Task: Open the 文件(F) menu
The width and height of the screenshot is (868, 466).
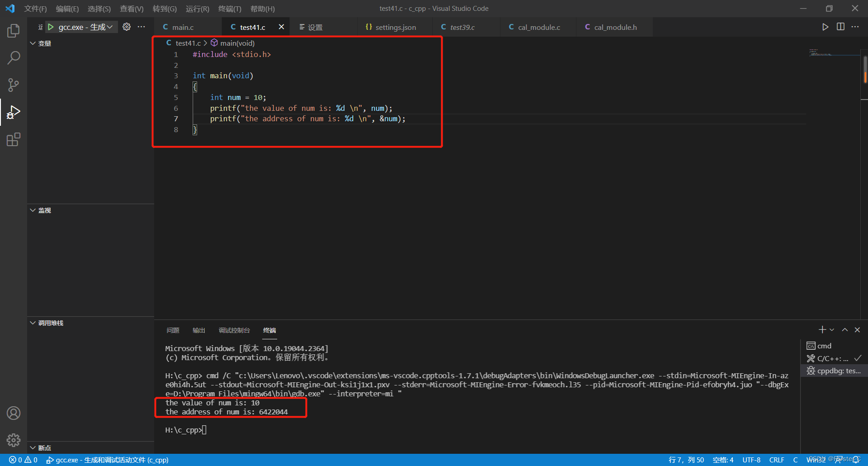Action: [x=35, y=9]
